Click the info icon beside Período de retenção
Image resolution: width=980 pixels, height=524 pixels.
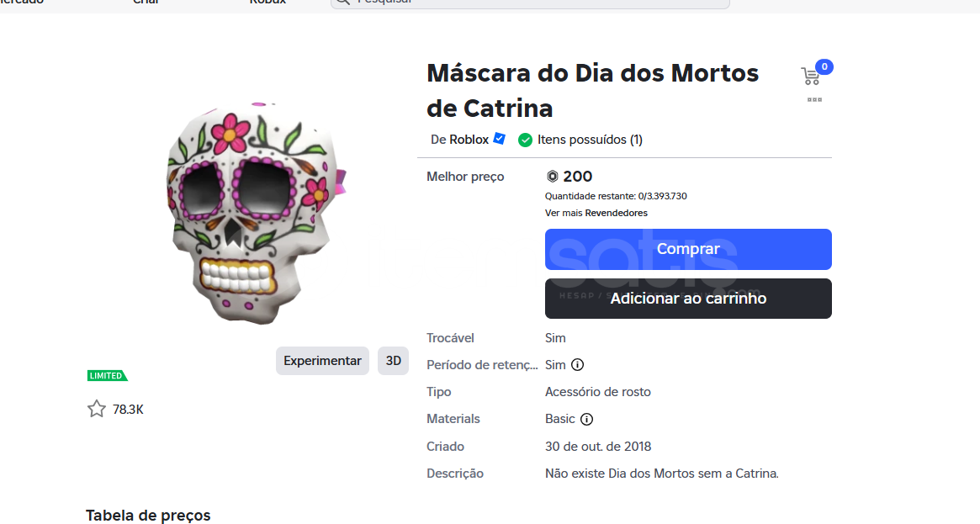[x=577, y=365]
